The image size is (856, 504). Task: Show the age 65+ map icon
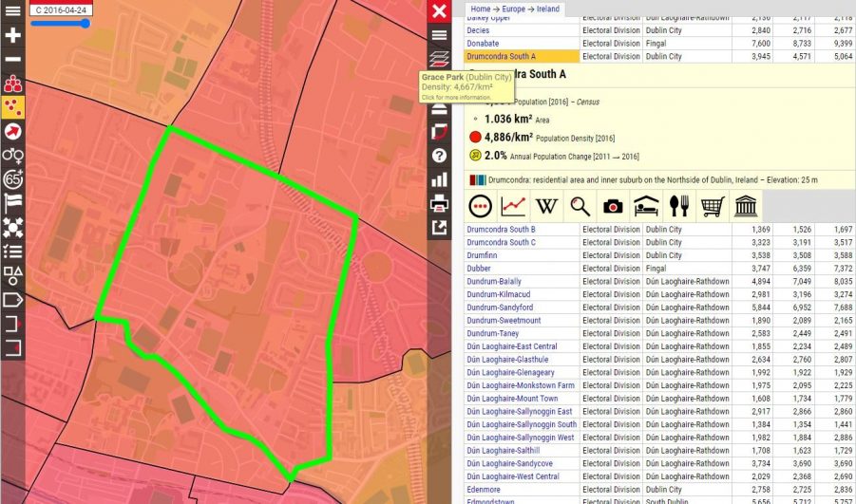click(x=12, y=179)
